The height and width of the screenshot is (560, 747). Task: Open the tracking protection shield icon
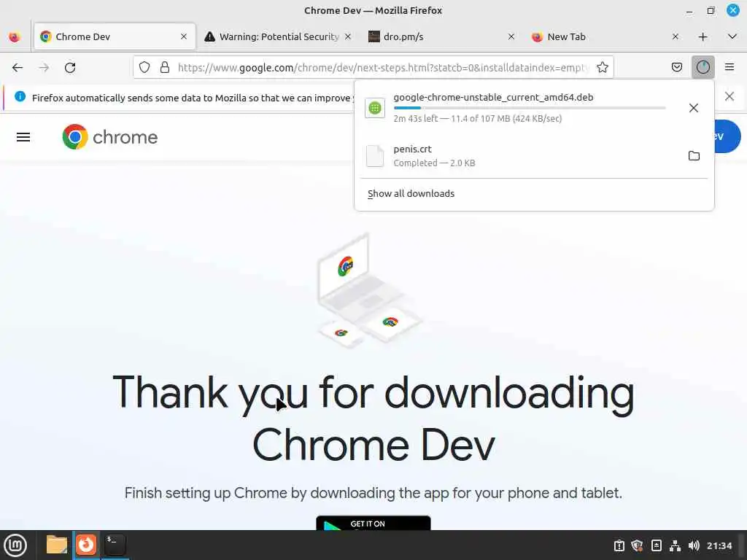coord(144,68)
